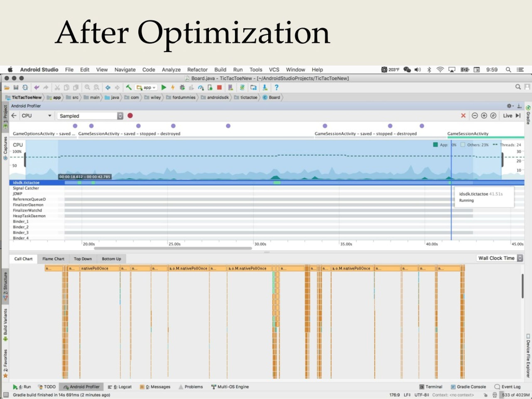This screenshot has height=399, width=532.
Task: Click the Attach debugger to process icon
Action: point(210,87)
